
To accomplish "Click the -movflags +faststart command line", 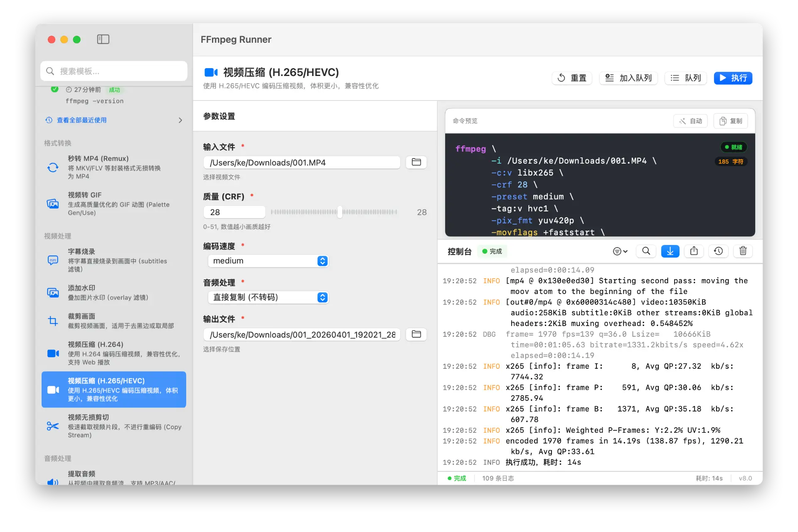I will click(x=548, y=232).
